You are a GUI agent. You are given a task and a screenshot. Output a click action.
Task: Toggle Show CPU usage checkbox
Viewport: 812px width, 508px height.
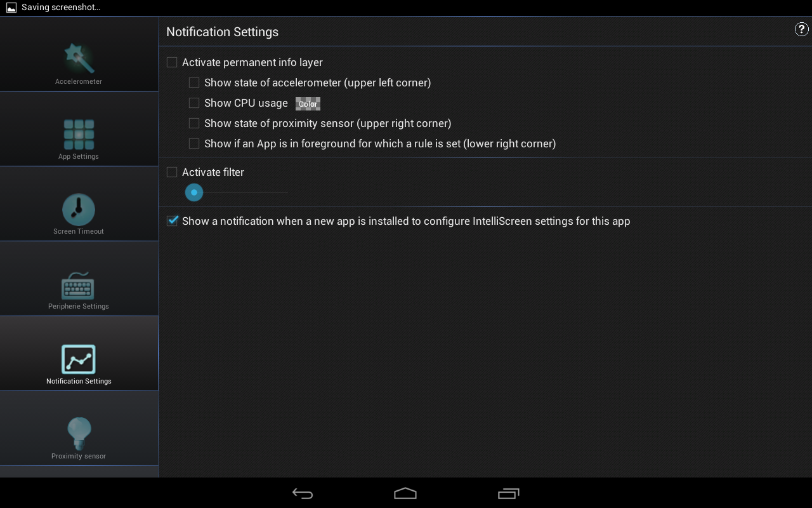click(194, 103)
